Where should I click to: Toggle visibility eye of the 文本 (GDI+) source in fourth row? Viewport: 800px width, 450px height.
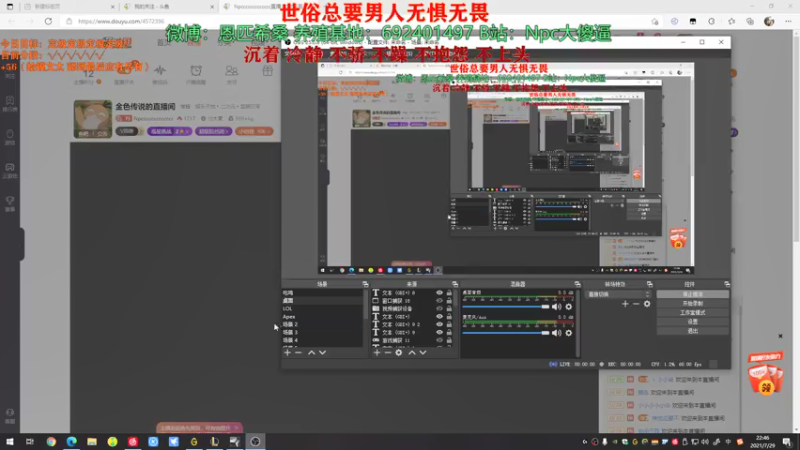pyautogui.click(x=439, y=316)
